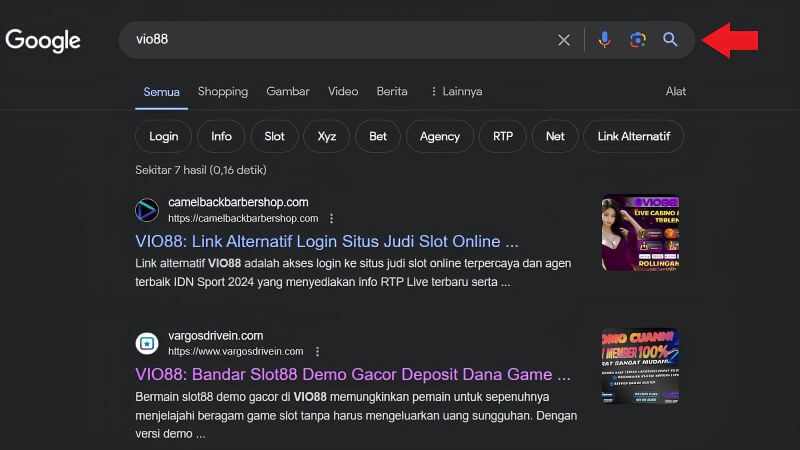Viewport: 800px width, 450px height.
Task: Apply the RTP filter chip
Action: [x=503, y=136]
